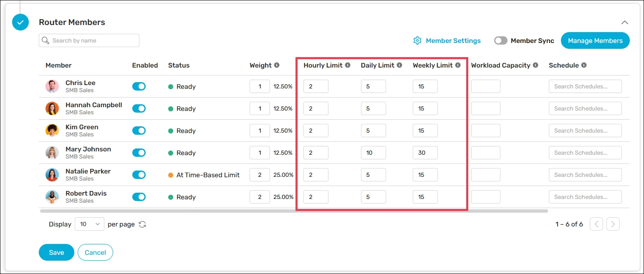Click the Daily Limit info icon

point(399,65)
